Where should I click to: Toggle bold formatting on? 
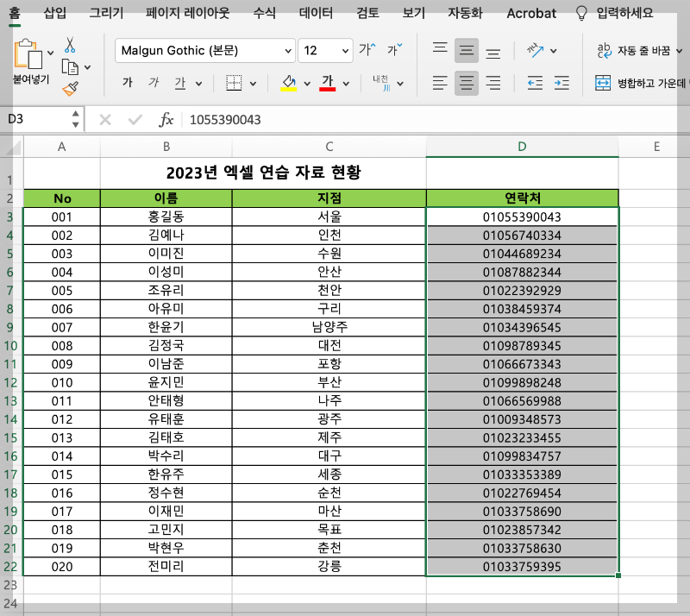coord(127,82)
